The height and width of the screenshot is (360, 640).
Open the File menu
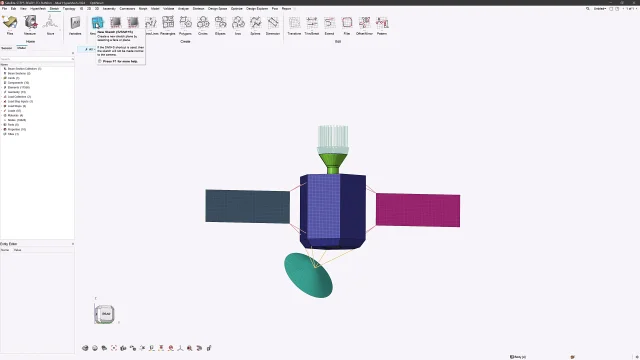pos(4,9)
